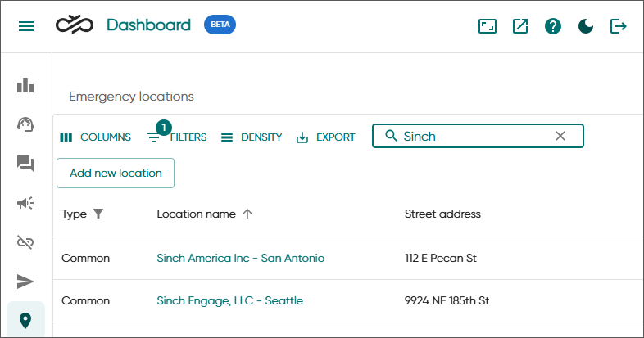The height and width of the screenshot is (338, 644).
Task: Click the Add new location button
Action: tap(116, 173)
